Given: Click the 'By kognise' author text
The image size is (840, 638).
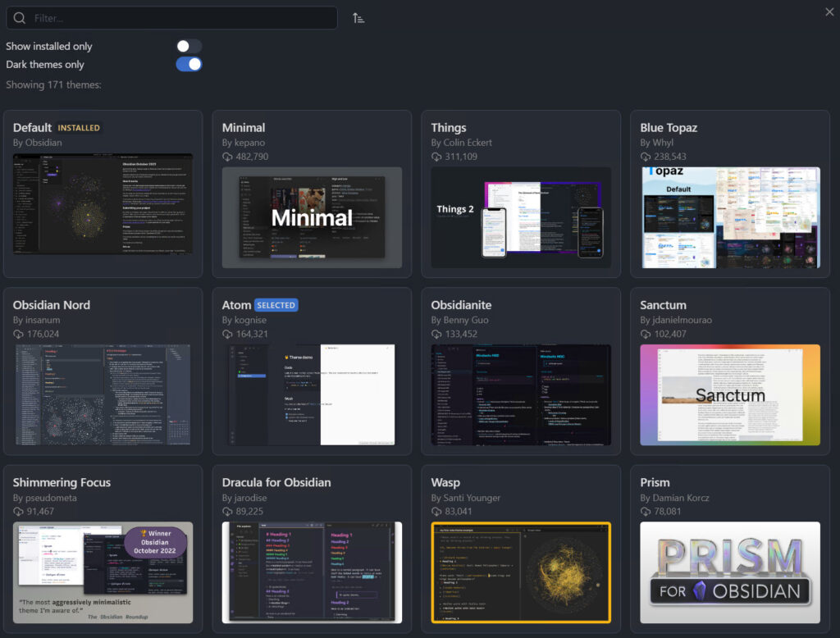Looking at the screenshot, I should pyautogui.click(x=244, y=320).
